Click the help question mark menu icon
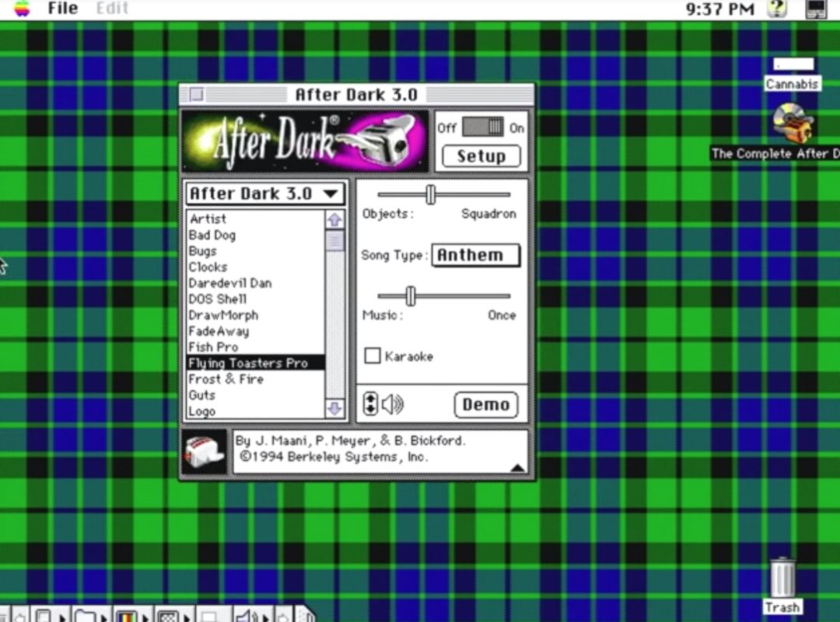840x622 pixels. click(x=777, y=9)
